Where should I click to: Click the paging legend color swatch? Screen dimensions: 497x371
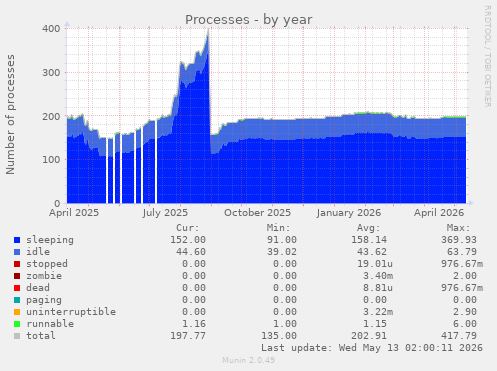pyautogui.click(x=17, y=300)
